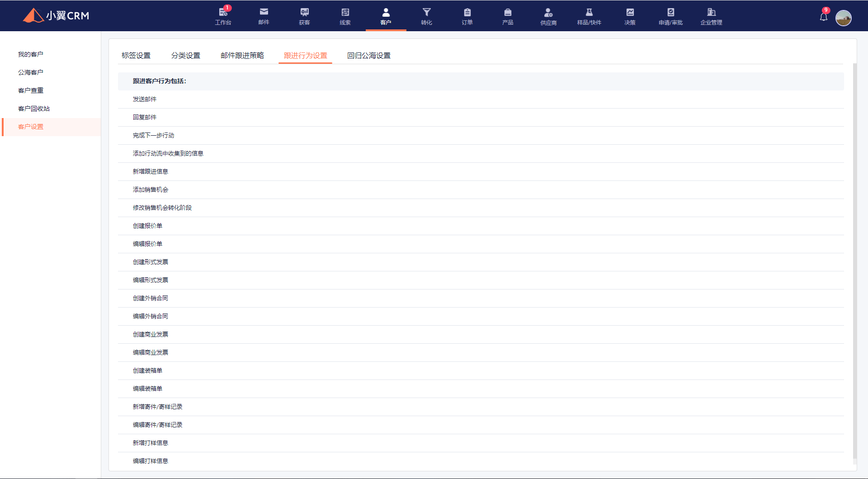Click the 发送邮件 row
Viewport: 868px width, 479px height.
point(481,99)
